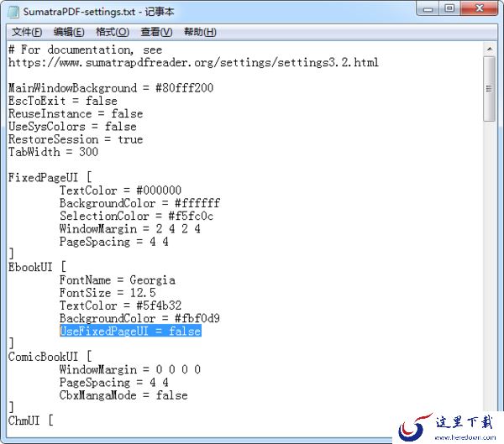Open the 文件(F) menu

point(27,32)
